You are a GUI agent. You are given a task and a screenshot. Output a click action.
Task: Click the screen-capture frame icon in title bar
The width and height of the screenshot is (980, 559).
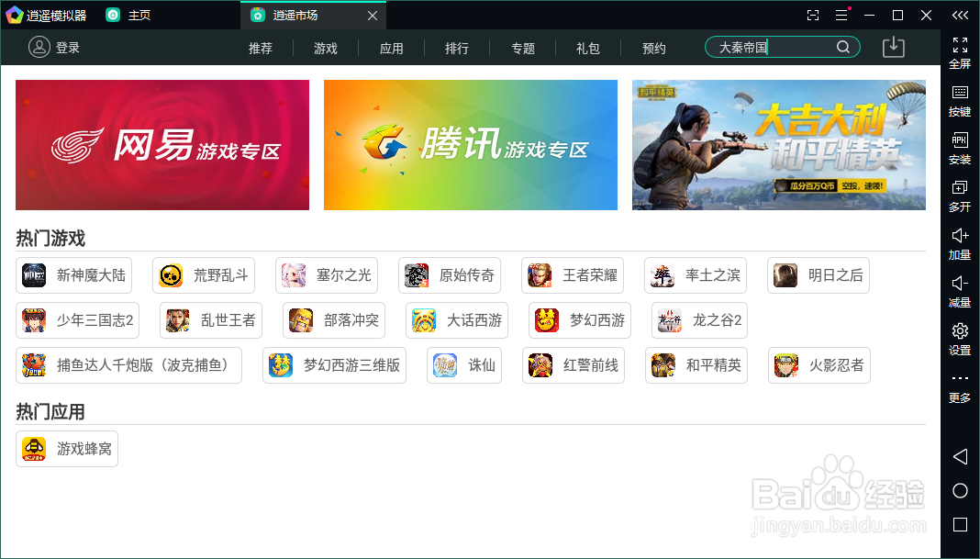[813, 15]
